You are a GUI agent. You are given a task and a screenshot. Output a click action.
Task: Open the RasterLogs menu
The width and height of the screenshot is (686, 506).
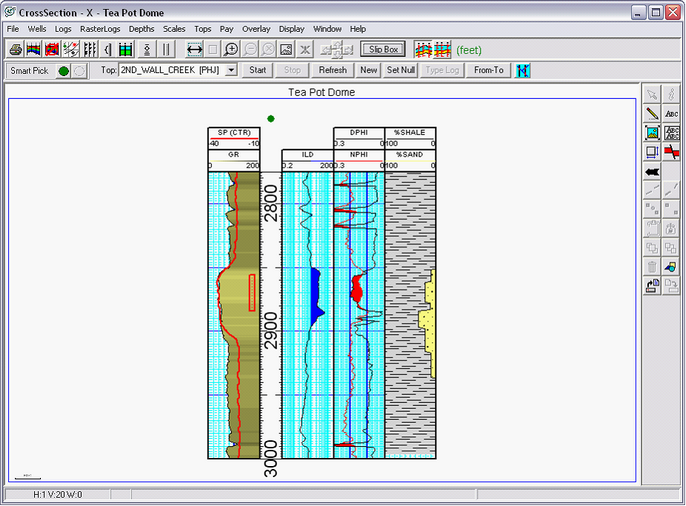(100, 29)
